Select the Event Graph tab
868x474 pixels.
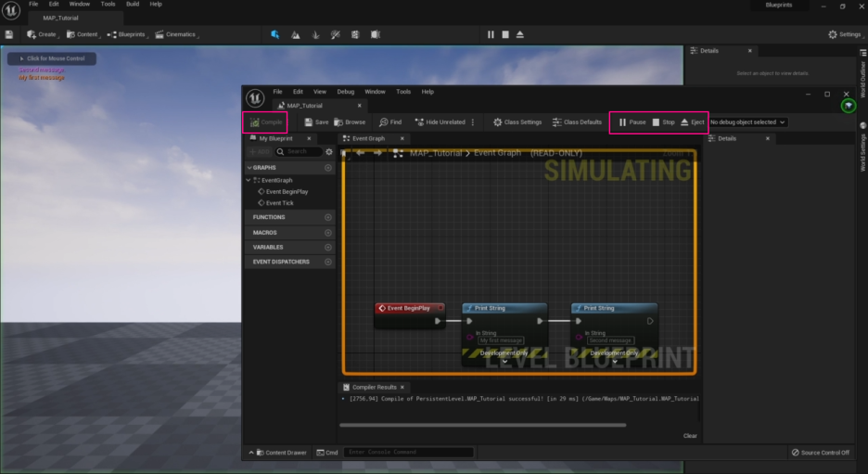click(x=368, y=138)
